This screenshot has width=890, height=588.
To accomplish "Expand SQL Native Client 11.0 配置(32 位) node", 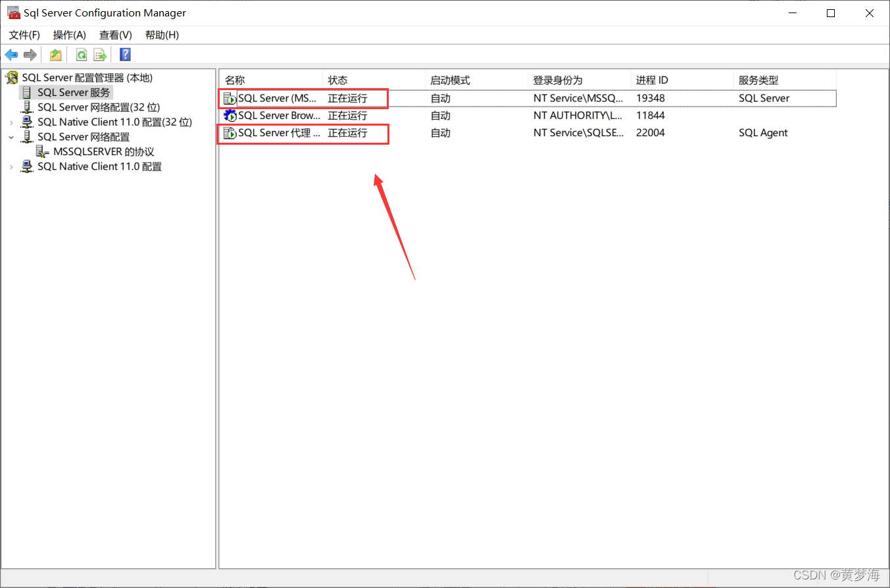I will (11, 122).
